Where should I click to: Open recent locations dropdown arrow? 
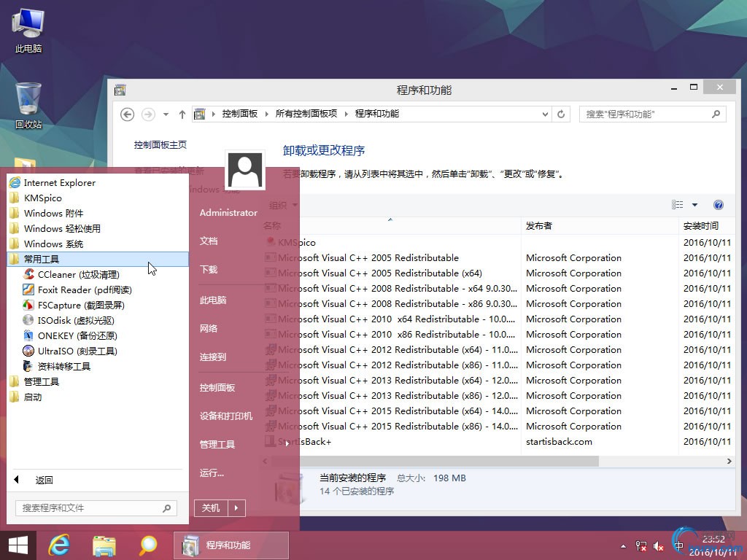[166, 114]
